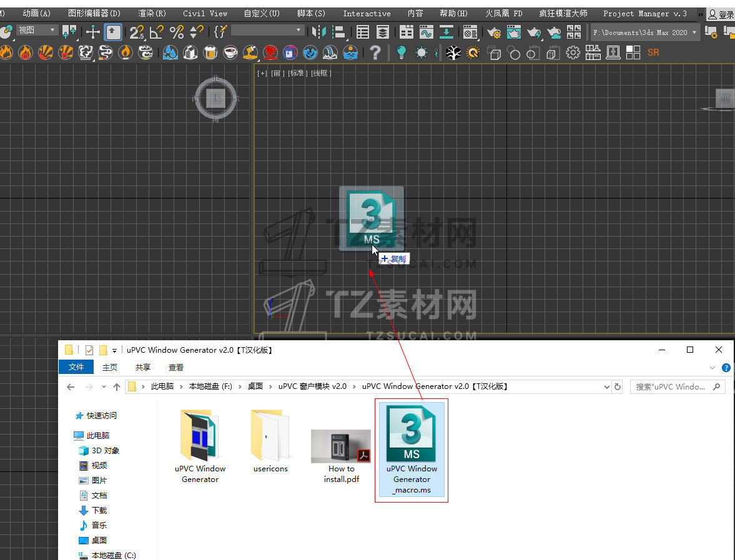Click the Mirror tool icon

pyautogui.click(x=319, y=32)
